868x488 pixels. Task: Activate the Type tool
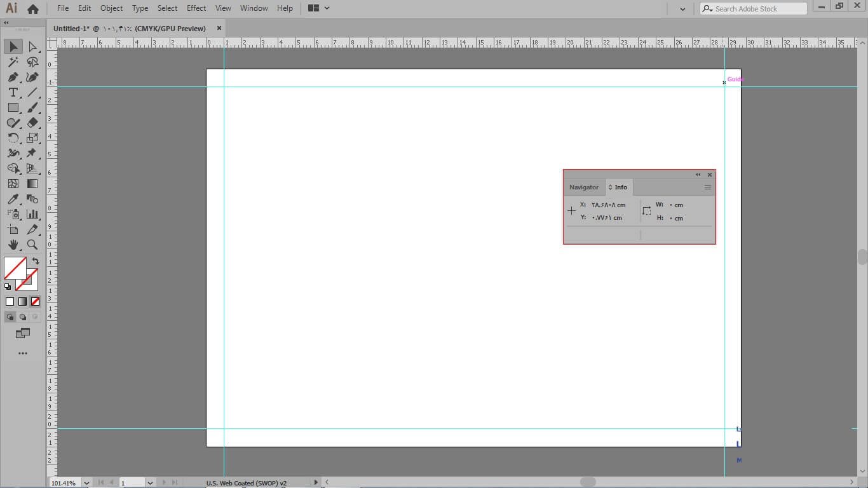tap(13, 93)
